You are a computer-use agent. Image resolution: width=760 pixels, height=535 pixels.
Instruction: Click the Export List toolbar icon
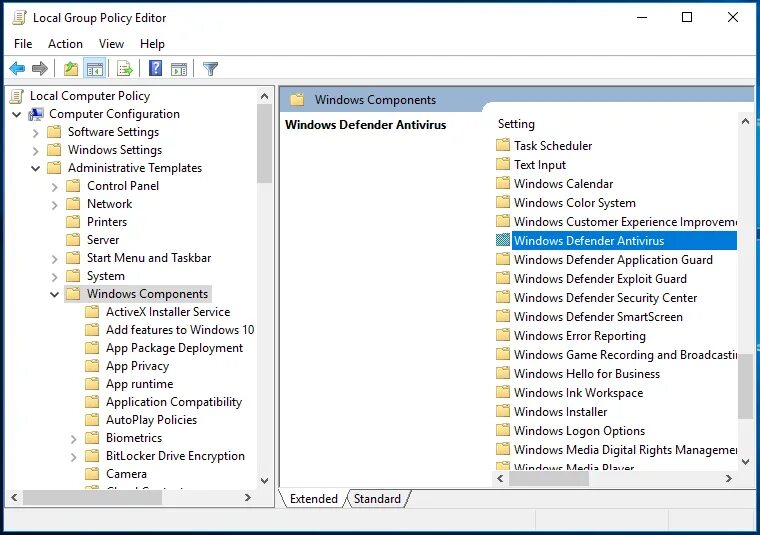click(125, 69)
